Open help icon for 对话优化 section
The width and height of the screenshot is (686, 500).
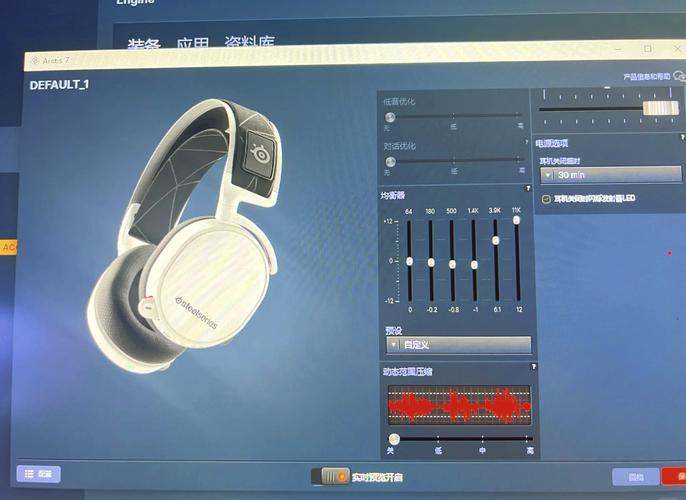click(x=526, y=142)
